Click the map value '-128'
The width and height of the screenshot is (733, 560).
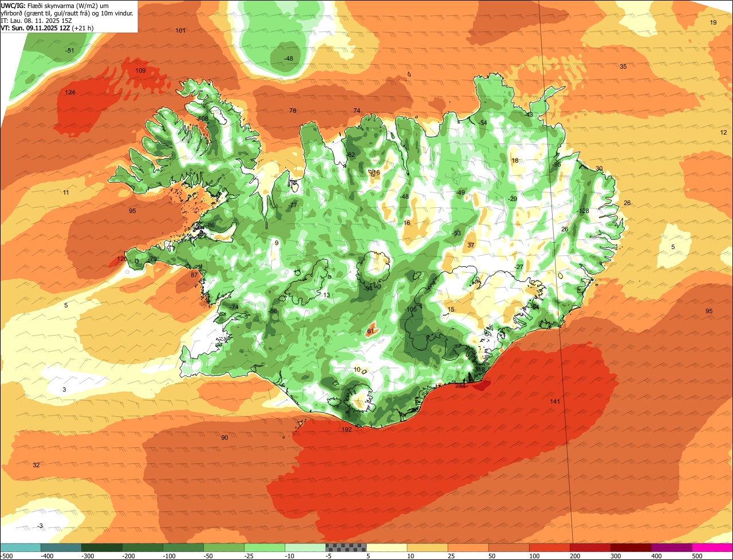pos(583,211)
